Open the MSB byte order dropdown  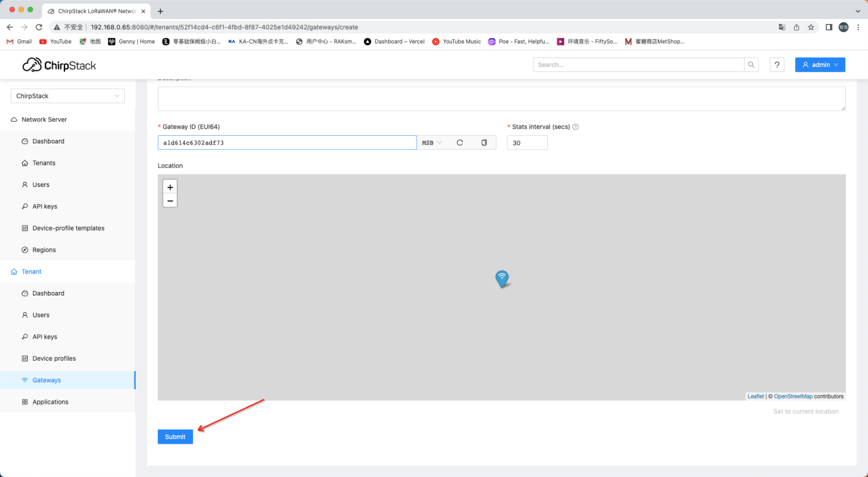pos(432,143)
